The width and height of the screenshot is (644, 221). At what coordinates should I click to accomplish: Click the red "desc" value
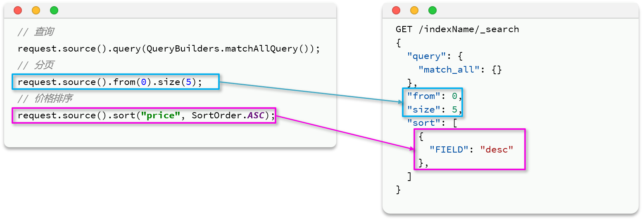[497, 149]
